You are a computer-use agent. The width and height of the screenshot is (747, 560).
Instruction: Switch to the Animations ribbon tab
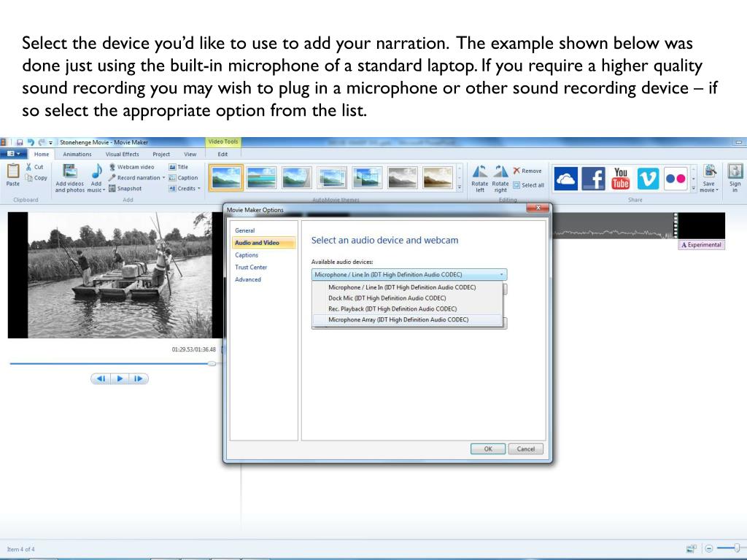[77, 155]
